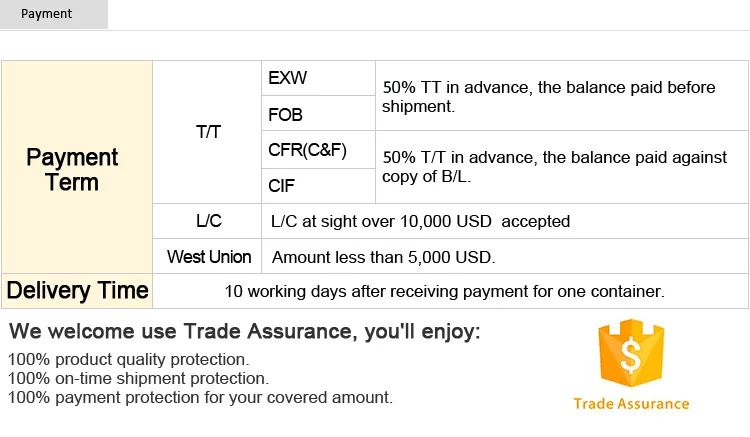Open the Payment tab
The image size is (750, 437).
[x=47, y=14]
